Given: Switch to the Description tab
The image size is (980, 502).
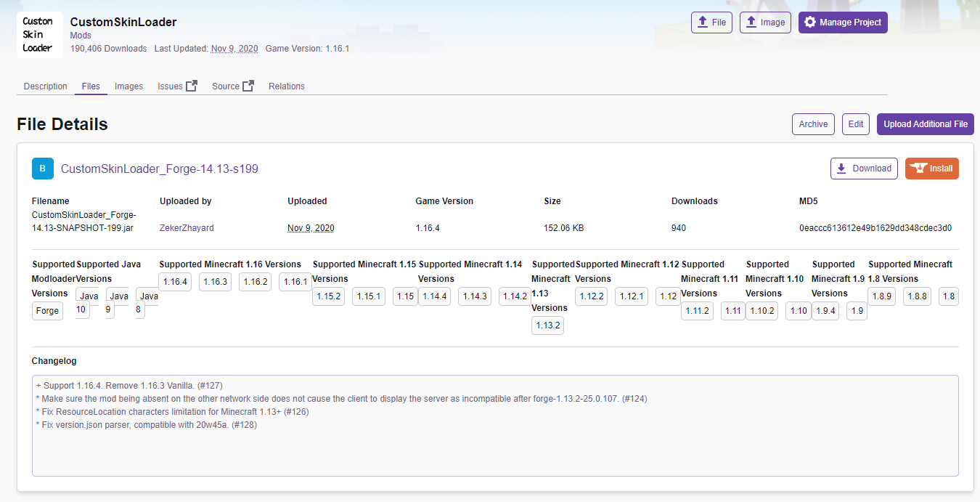Looking at the screenshot, I should 45,86.
